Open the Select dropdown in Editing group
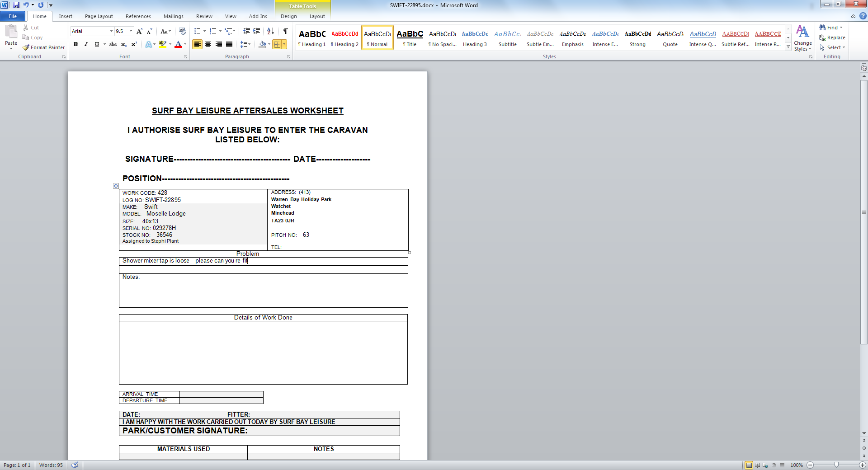This screenshot has width=868, height=470. coord(832,47)
